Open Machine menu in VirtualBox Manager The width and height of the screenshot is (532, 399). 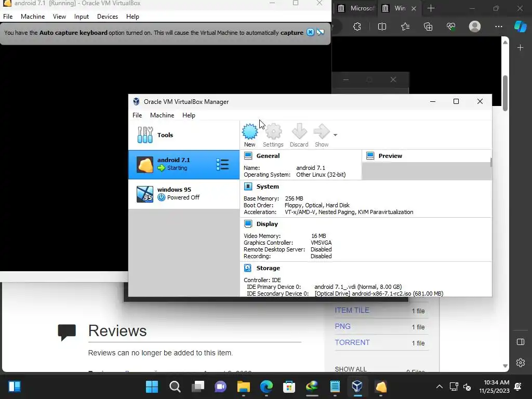click(x=162, y=115)
